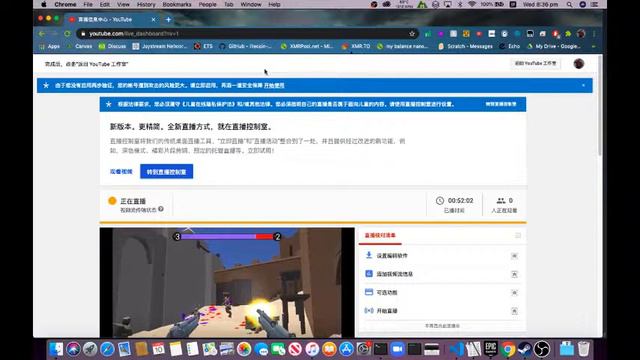
Task: Open the GitHub bookmark
Action: pyautogui.click(x=245, y=47)
